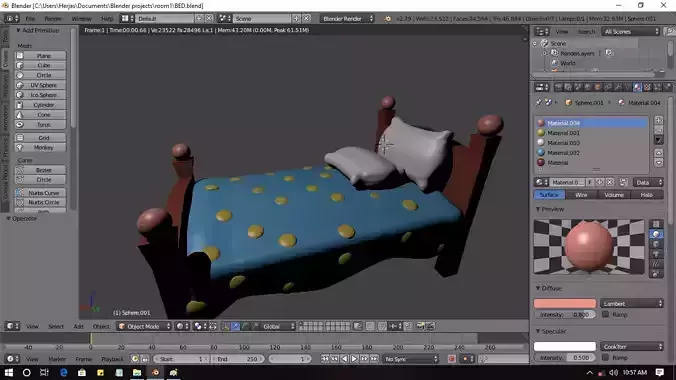Switch material type to Volume
The width and height of the screenshot is (676, 380).
[614, 195]
